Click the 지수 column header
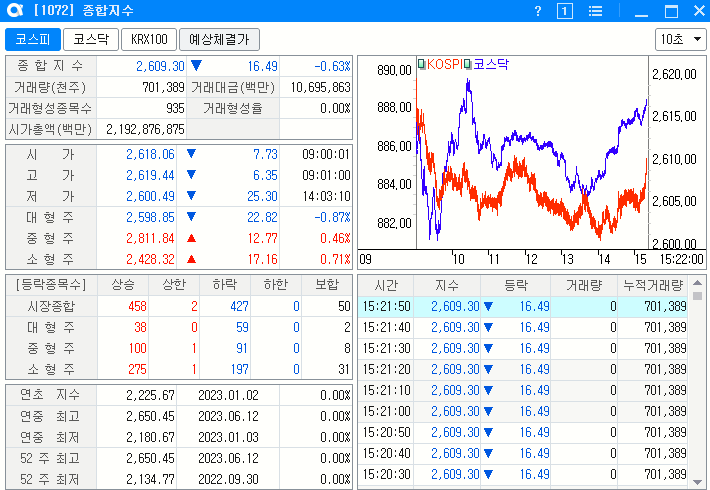710x490 pixels. (x=447, y=285)
